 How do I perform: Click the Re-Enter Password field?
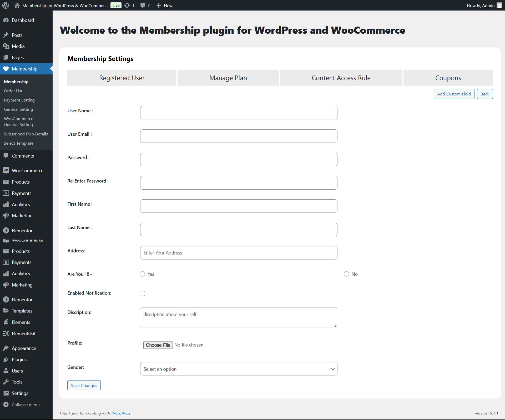pos(239,183)
